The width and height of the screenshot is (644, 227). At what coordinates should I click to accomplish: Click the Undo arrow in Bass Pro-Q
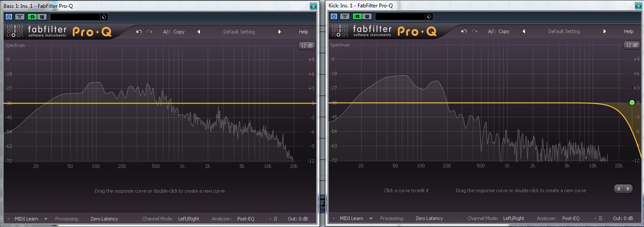point(139,32)
